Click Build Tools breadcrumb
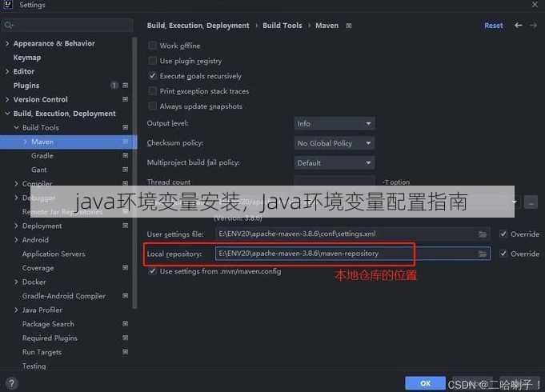This screenshot has height=392, width=545. coord(283,26)
